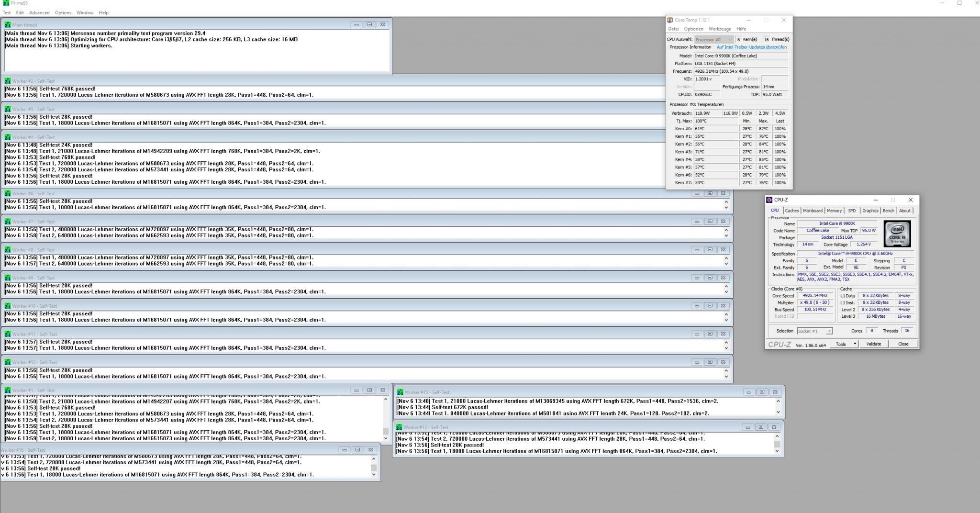Open the Werkzeuge menu in Core Temp
Image resolution: width=980 pixels, height=513 pixels.
(720, 29)
